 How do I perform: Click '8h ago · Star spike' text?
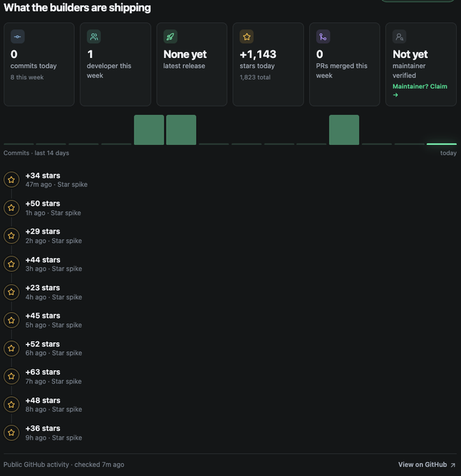pos(54,409)
